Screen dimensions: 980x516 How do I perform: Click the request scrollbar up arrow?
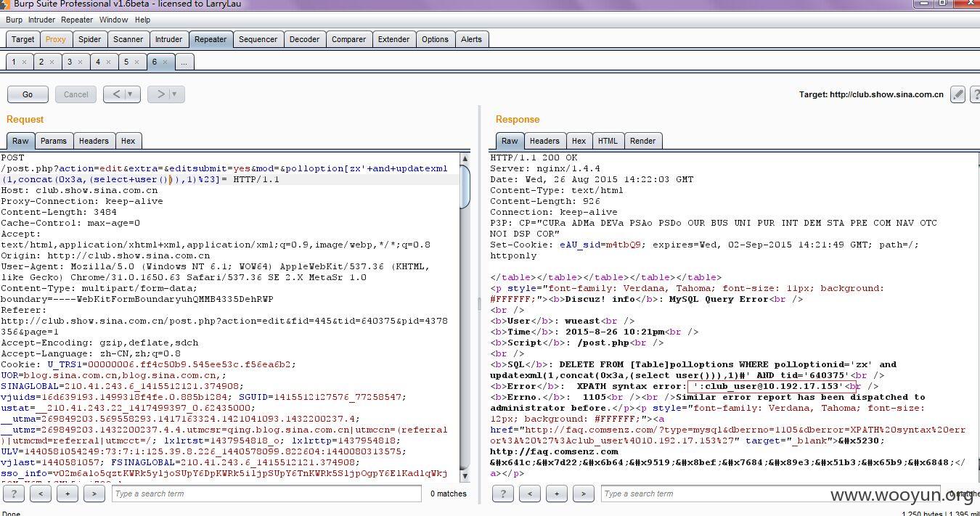[465, 158]
